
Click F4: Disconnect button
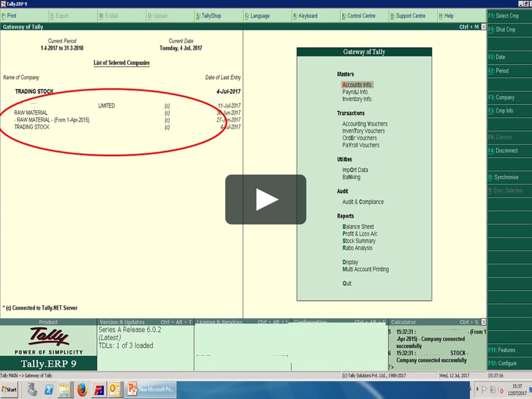(510, 150)
